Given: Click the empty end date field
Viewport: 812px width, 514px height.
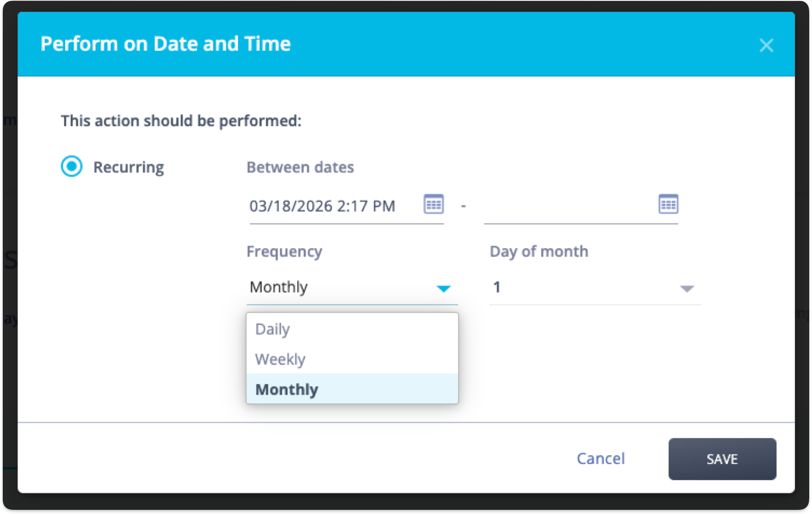Looking at the screenshot, I should point(568,206).
